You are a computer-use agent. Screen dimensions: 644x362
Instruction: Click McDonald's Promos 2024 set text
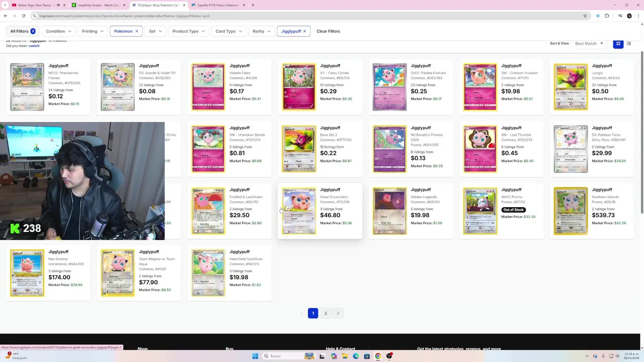click(427, 137)
